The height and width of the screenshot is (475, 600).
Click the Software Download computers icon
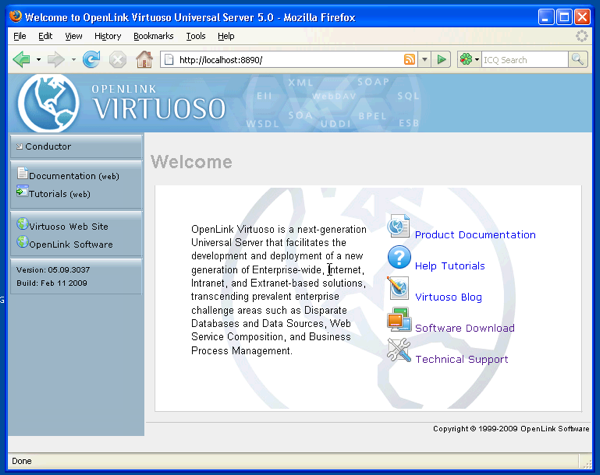(x=399, y=320)
